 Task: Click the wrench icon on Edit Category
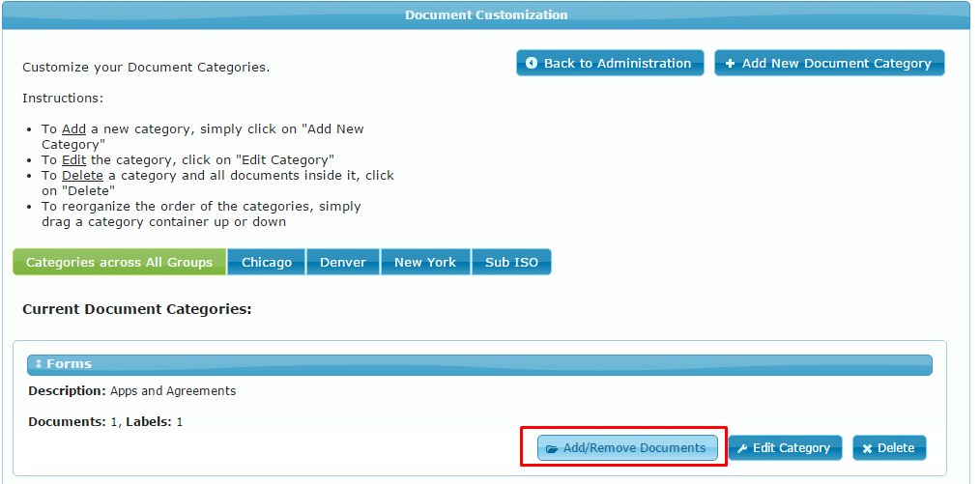coord(742,448)
